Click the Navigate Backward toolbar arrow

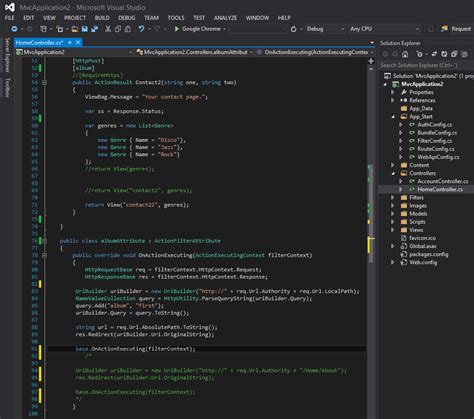click(14, 29)
